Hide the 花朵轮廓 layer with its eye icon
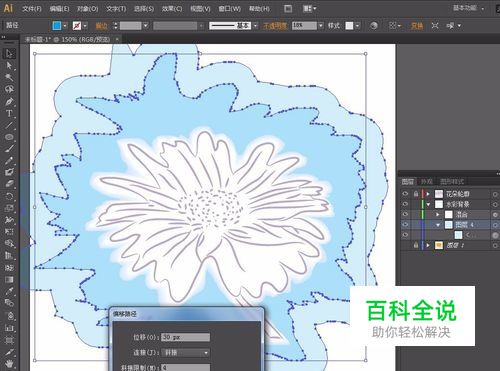The width and height of the screenshot is (500, 371). coord(405,194)
